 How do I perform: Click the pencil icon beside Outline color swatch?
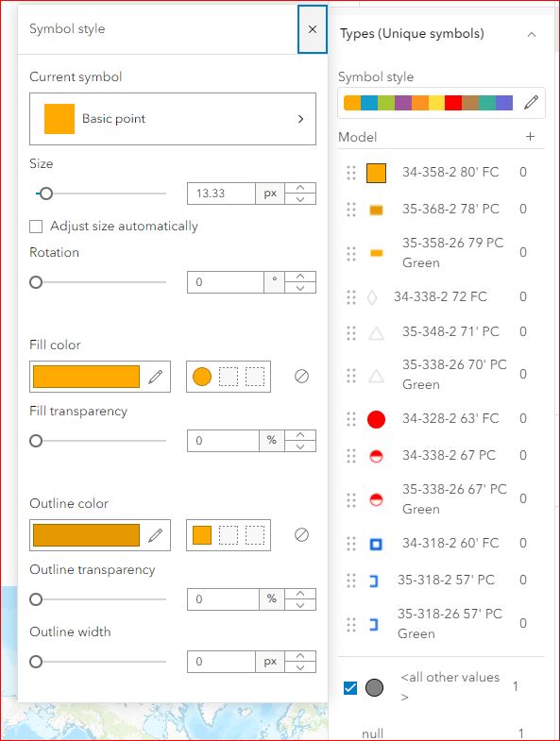tap(155, 535)
